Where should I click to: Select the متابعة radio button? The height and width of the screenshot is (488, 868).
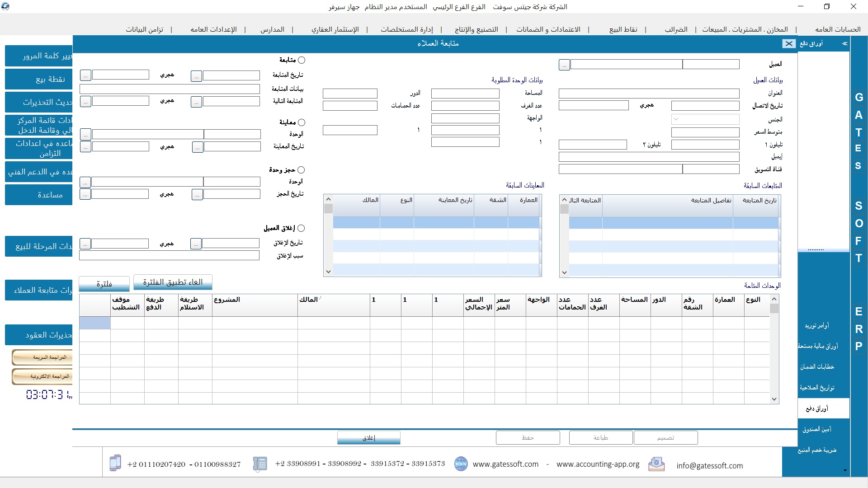(302, 60)
